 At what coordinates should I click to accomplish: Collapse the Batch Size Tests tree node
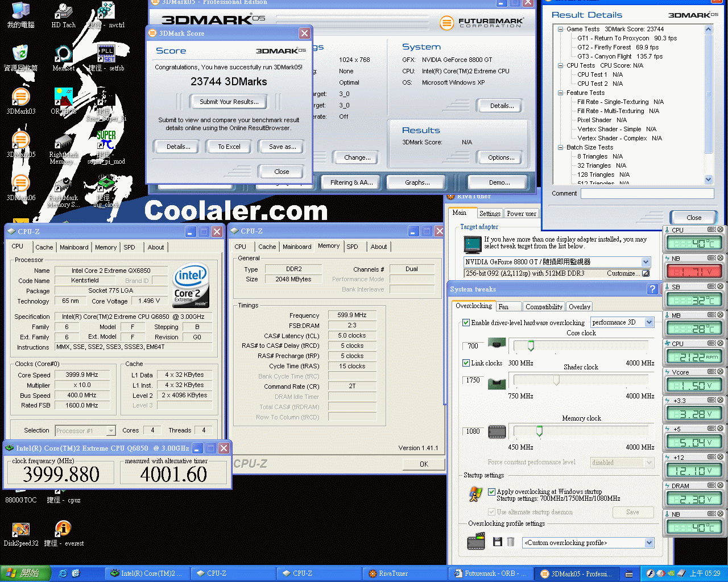[561, 147]
